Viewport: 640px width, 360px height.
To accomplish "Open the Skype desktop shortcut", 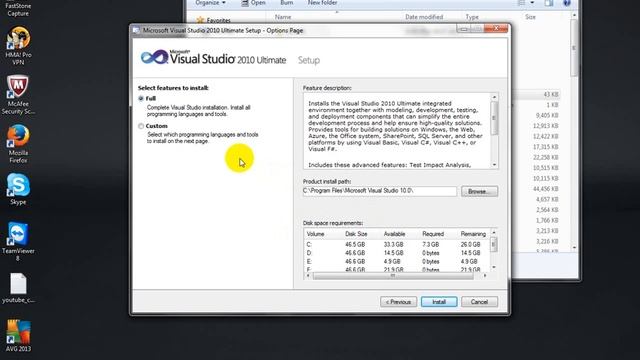I will point(18,189).
